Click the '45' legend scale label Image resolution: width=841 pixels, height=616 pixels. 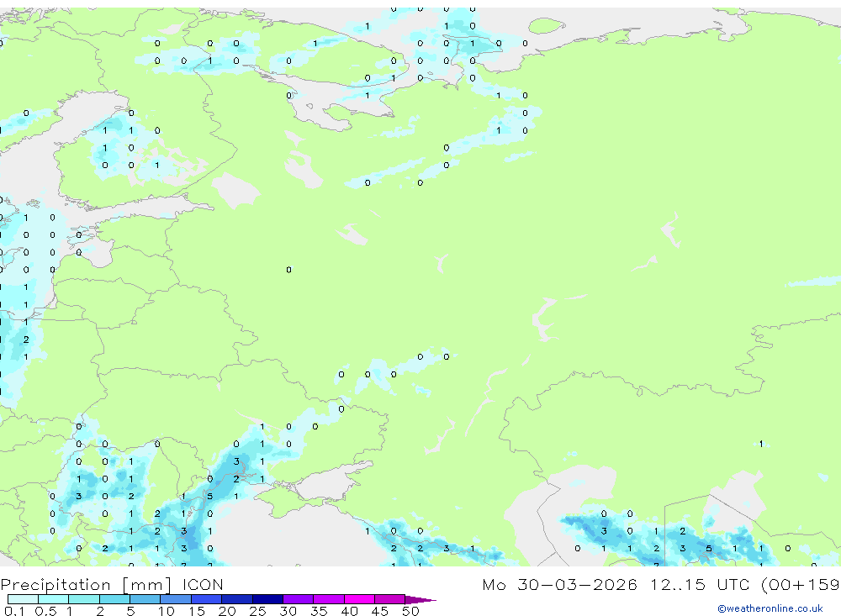tap(380, 611)
